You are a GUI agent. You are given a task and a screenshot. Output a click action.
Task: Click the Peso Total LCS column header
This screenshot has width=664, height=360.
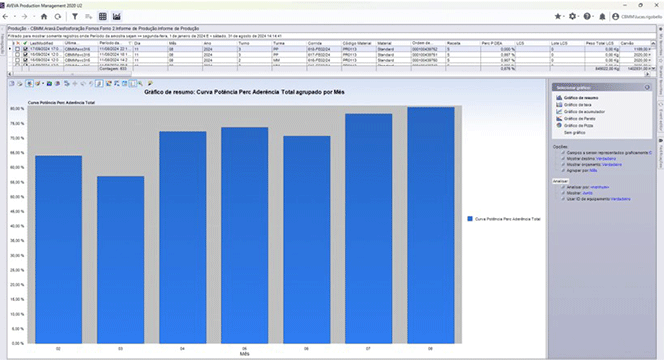(x=601, y=43)
